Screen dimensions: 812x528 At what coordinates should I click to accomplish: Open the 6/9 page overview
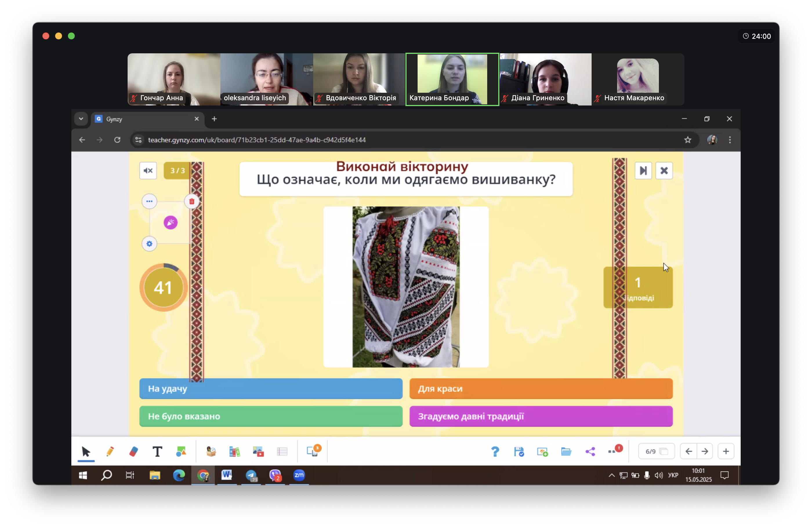[656, 451]
